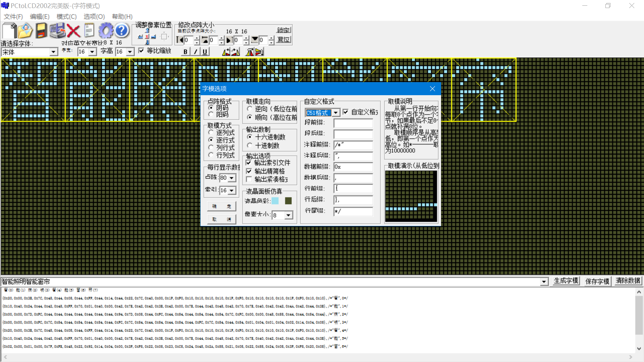Pick the light blue 液晶色彩 swatch

[x=275, y=201]
